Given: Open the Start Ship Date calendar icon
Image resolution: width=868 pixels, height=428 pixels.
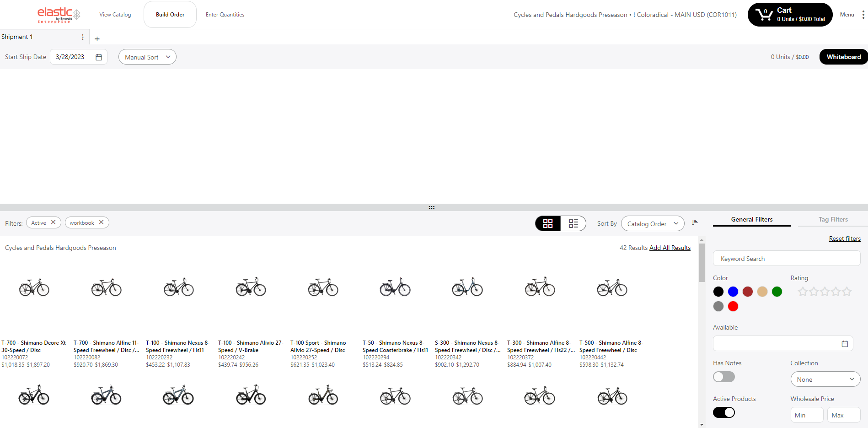Looking at the screenshot, I should 99,57.
